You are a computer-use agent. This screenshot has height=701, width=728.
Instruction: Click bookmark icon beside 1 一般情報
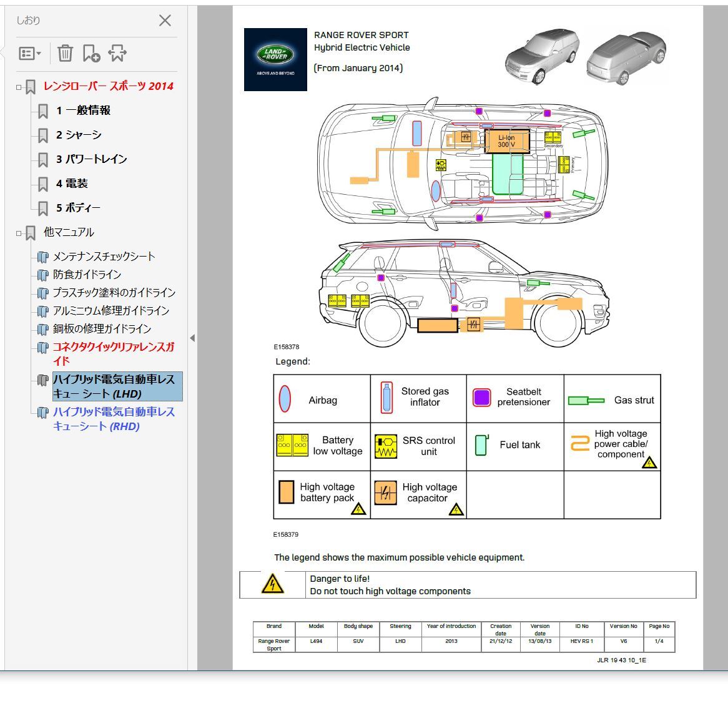pyautogui.click(x=42, y=111)
